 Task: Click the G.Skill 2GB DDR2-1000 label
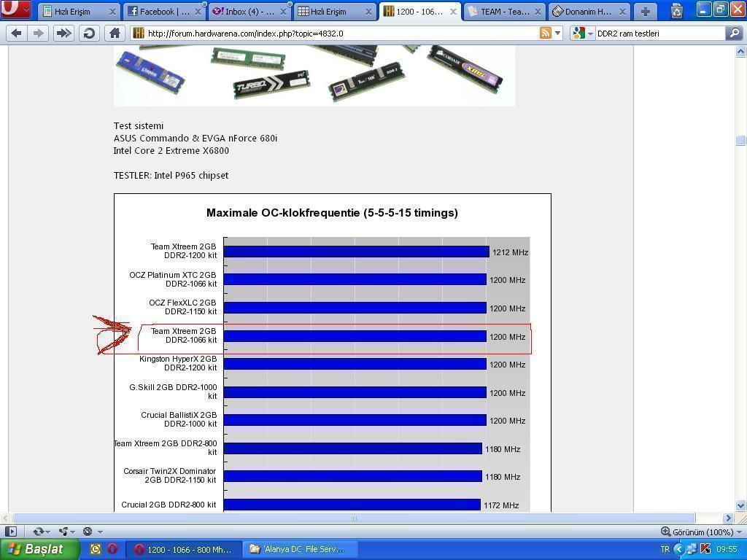point(173,392)
